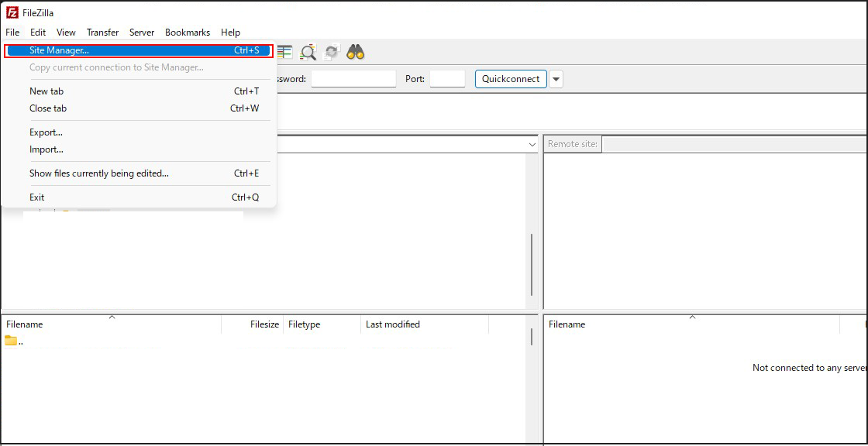The height and width of the screenshot is (446, 868).
Task: Click Exit in the File menu
Action: tap(139, 197)
